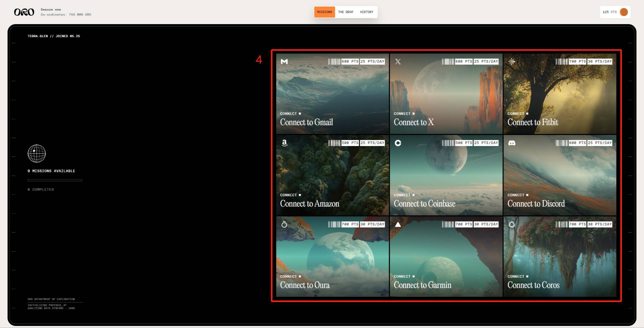Click the CONNECT label on the Gmail card
This screenshot has width=644, height=328.
click(288, 114)
